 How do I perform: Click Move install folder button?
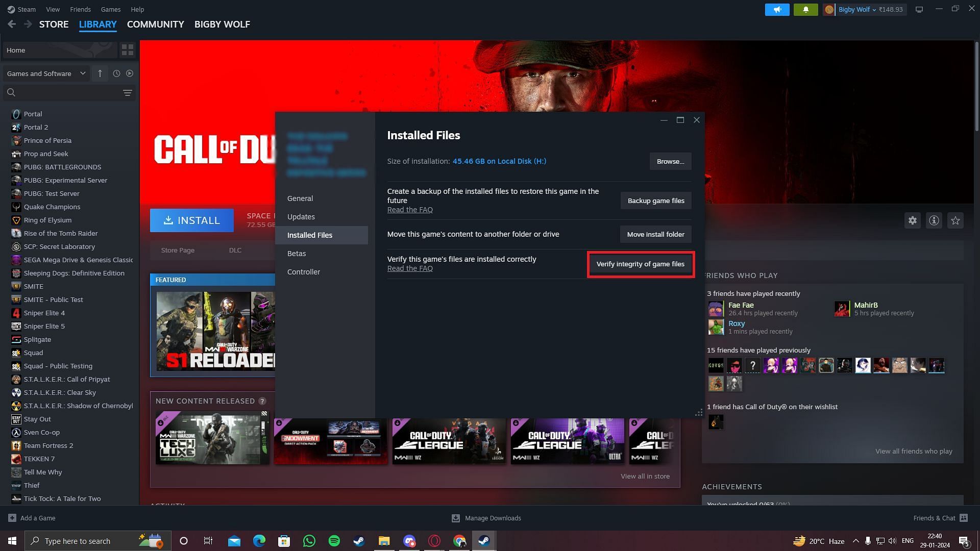click(x=655, y=234)
